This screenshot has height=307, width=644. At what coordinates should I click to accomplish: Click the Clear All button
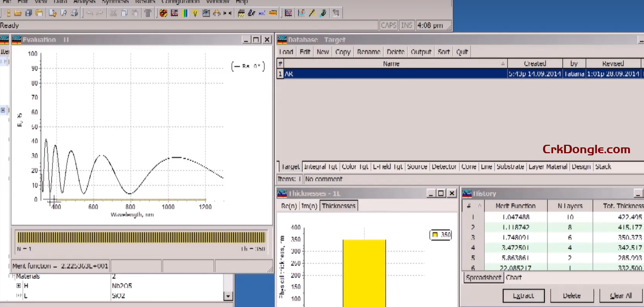pyautogui.click(x=620, y=296)
